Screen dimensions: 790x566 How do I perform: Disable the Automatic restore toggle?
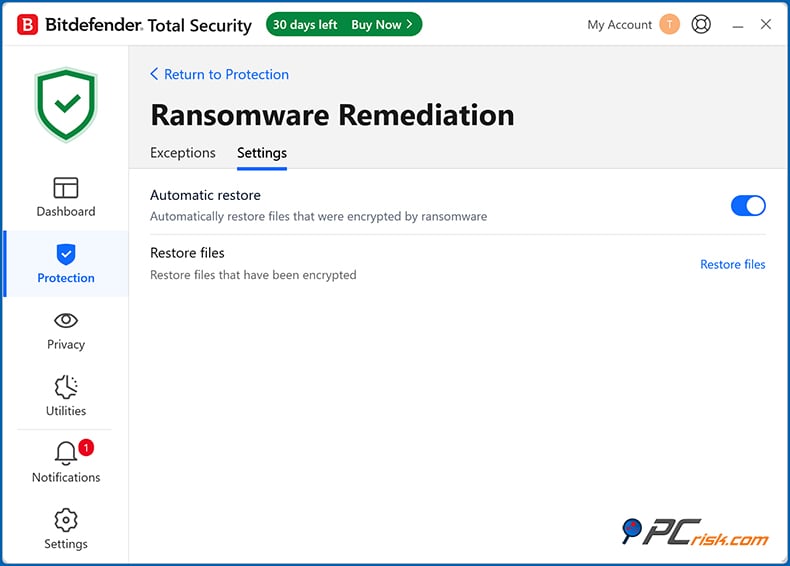(x=748, y=206)
